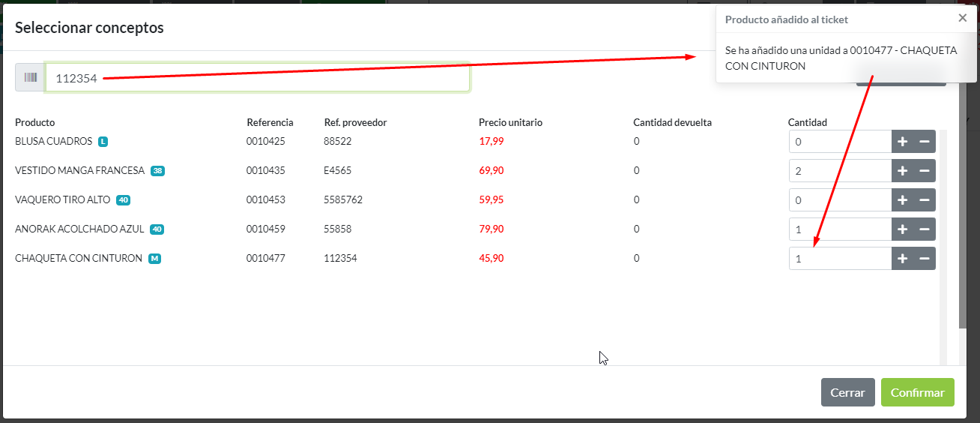Increase quantity for BLUSA CUADROS
This screenshot has width=980, height=423.
pos(902,142)
